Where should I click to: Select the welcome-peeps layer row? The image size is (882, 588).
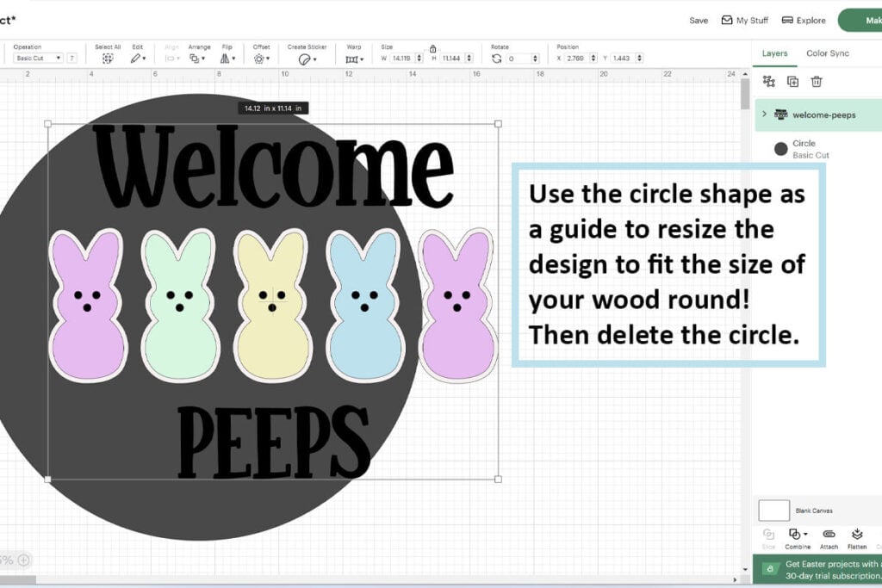coord(818,115)
